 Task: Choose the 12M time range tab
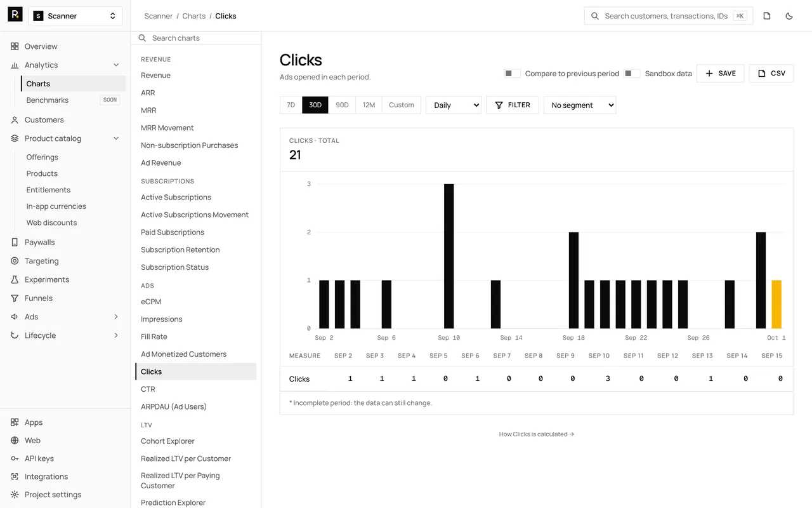click(x=369, y=105)
